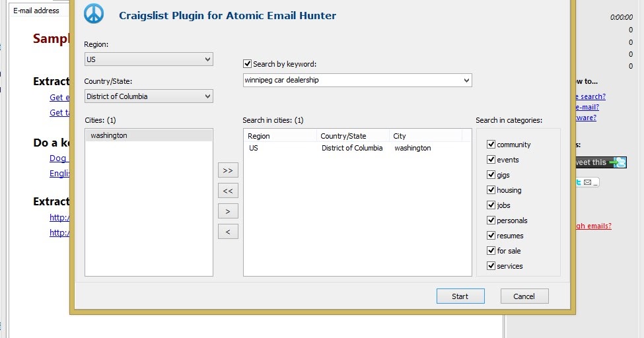Click the Country/State column header
Screen dimensions: 644x338
click(x=353, y=136)
